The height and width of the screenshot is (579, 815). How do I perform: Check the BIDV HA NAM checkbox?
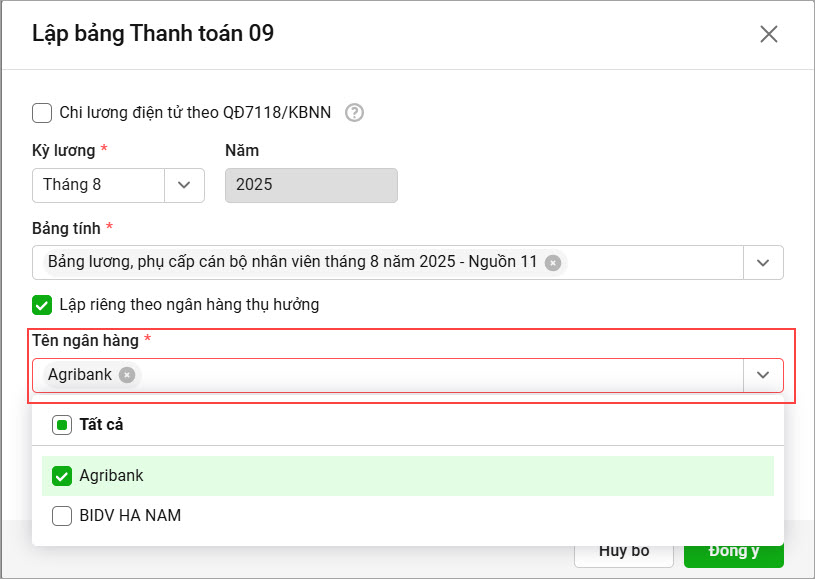[62, 516]
